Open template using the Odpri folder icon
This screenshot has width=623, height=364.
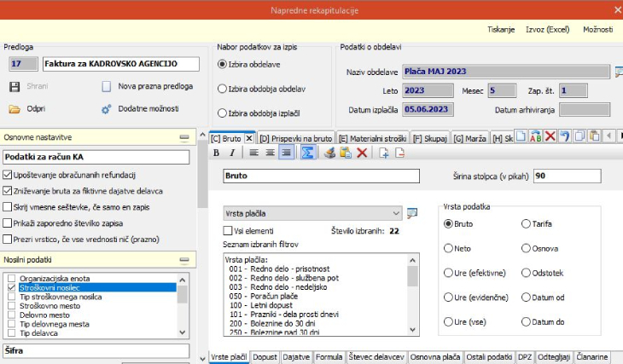(x=15, y=109)
